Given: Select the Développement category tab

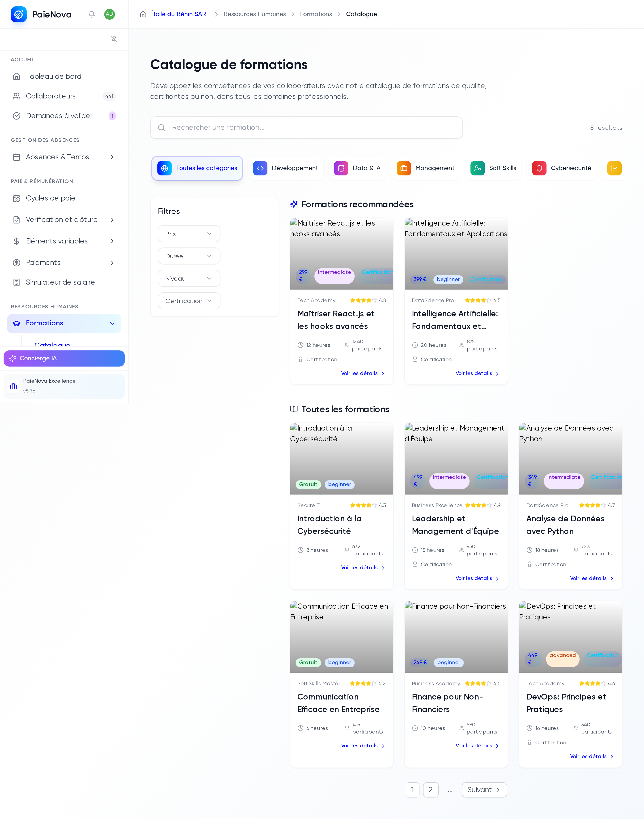Looking at the screenshot, I should (x=285, y=168).
